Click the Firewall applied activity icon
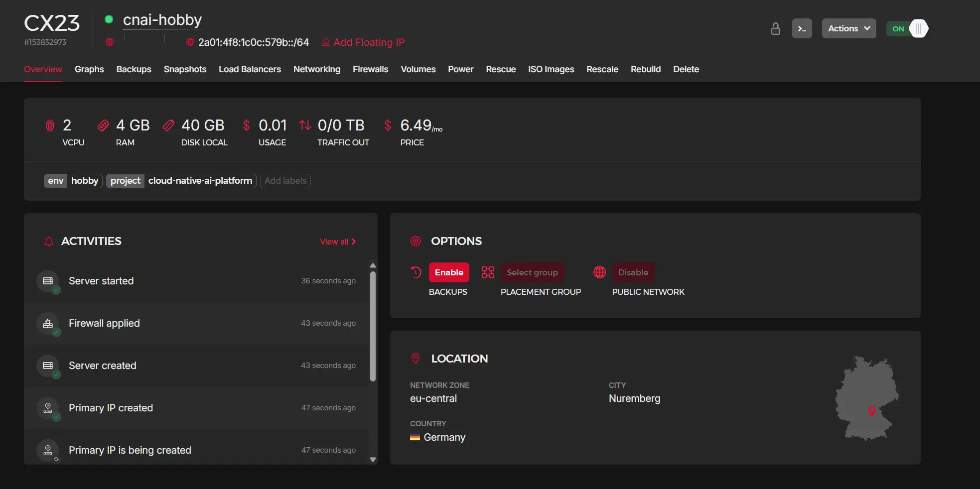Viewport: 980px width, 489px height. tap(48, 323)
